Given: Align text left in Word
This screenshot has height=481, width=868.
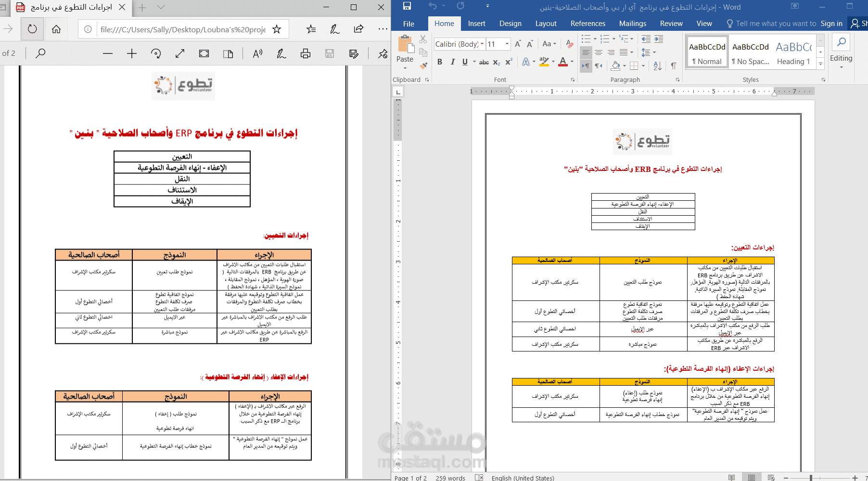Looking at the screenshot, I should pos(586,52).
